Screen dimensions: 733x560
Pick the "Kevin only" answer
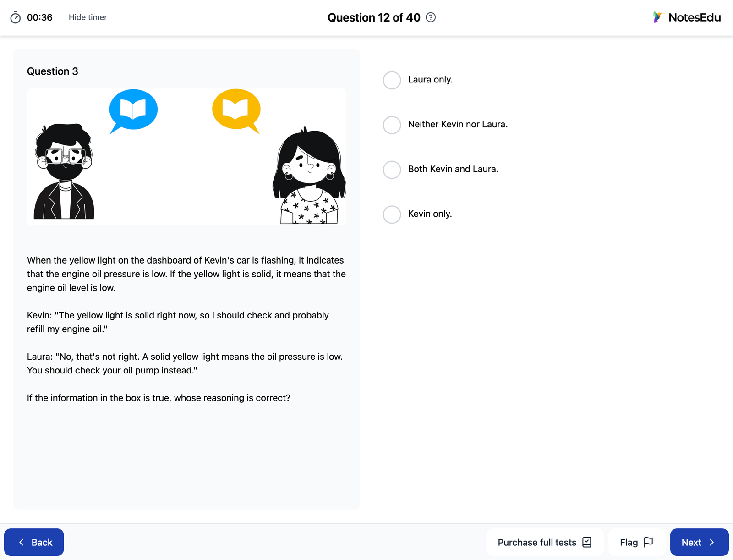[x=392, y=214]
